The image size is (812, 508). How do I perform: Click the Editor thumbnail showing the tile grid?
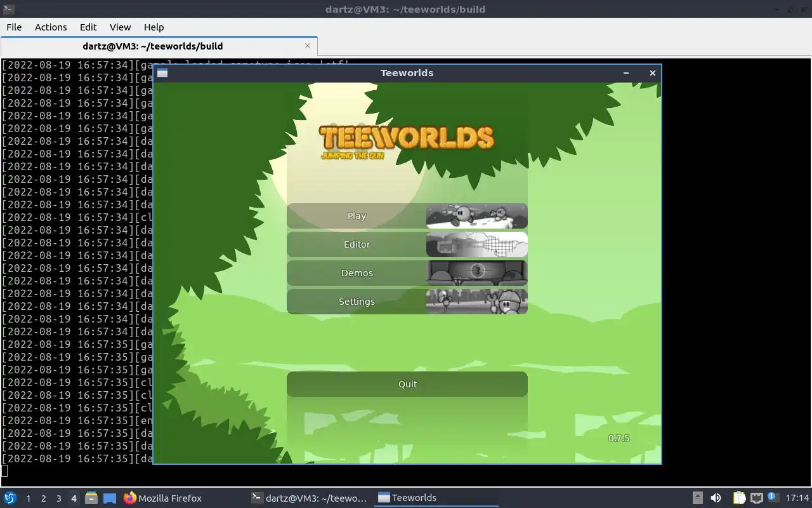point(477,244)
